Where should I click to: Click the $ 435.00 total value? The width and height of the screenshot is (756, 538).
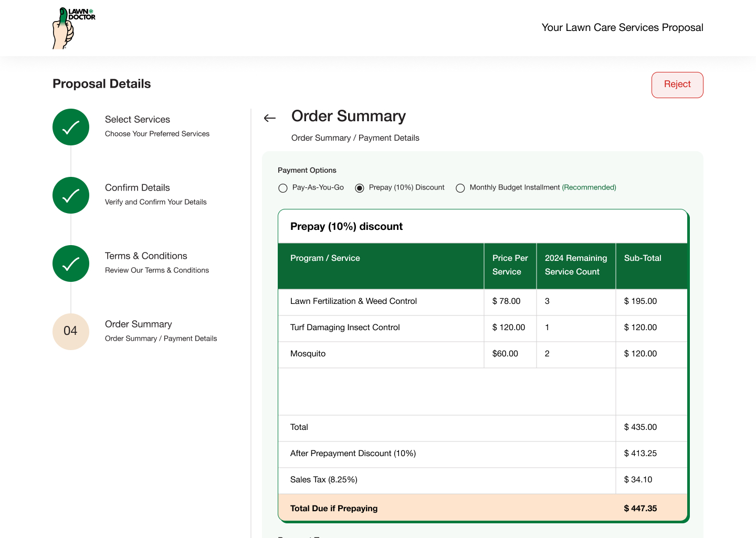coord(640,427)
